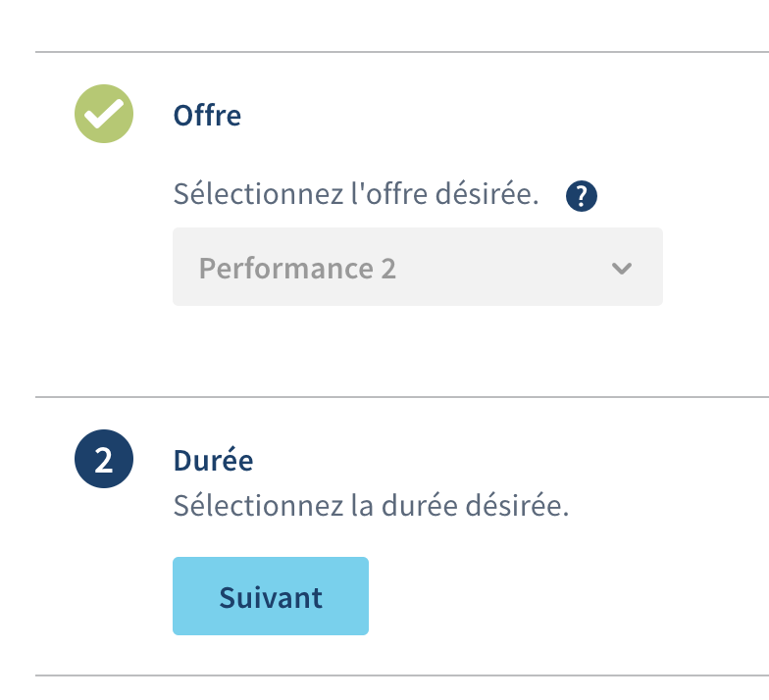Image resolution: width=769 pixels, height=700 pixels.
Task: Click the chevron arrow in offer selector
Action: [x=621, y=269]
